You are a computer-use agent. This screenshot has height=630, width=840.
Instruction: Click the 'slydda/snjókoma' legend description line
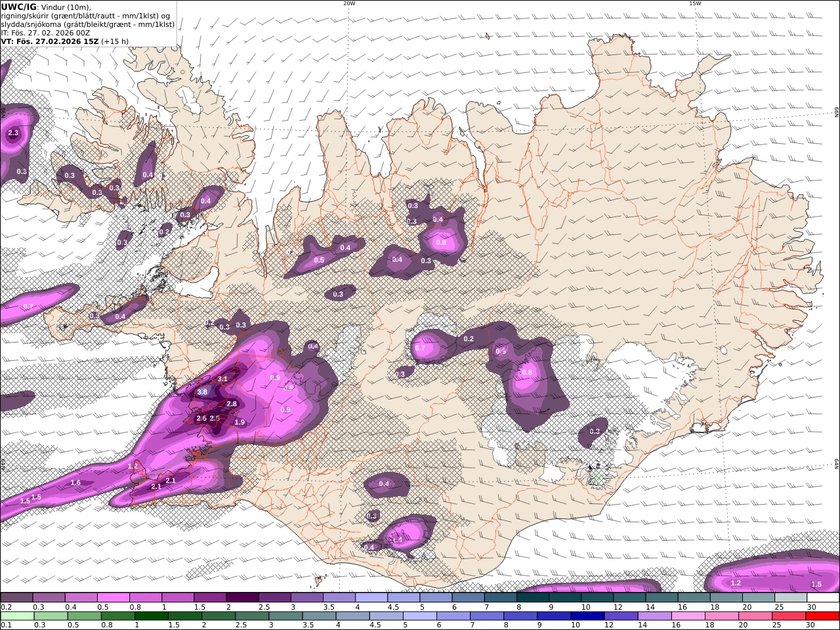click(87, 24)
